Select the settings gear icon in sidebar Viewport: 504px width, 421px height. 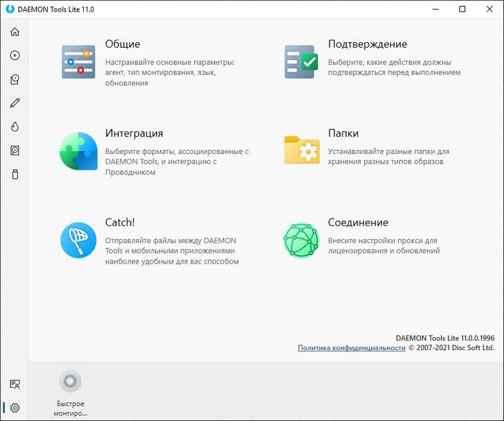click(14, 408)
